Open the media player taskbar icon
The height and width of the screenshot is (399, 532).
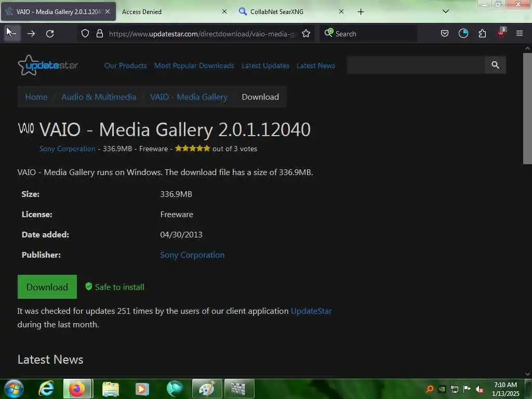coord(142,389)
